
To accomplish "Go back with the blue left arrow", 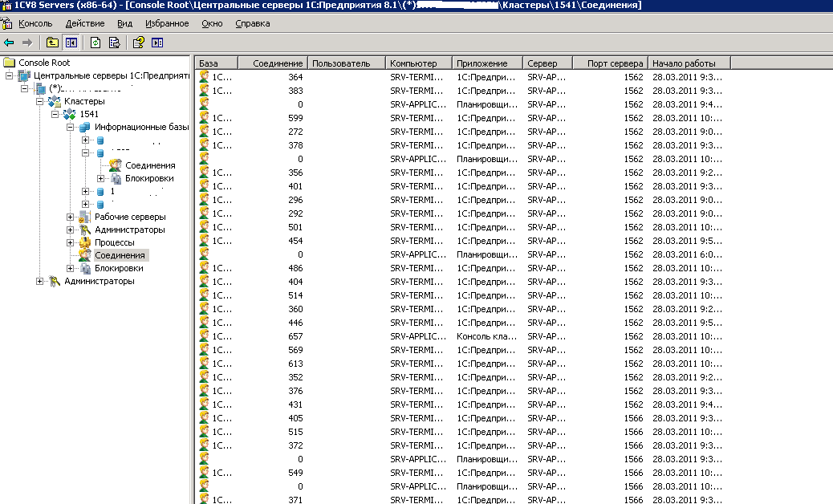I will click(9, 43).
